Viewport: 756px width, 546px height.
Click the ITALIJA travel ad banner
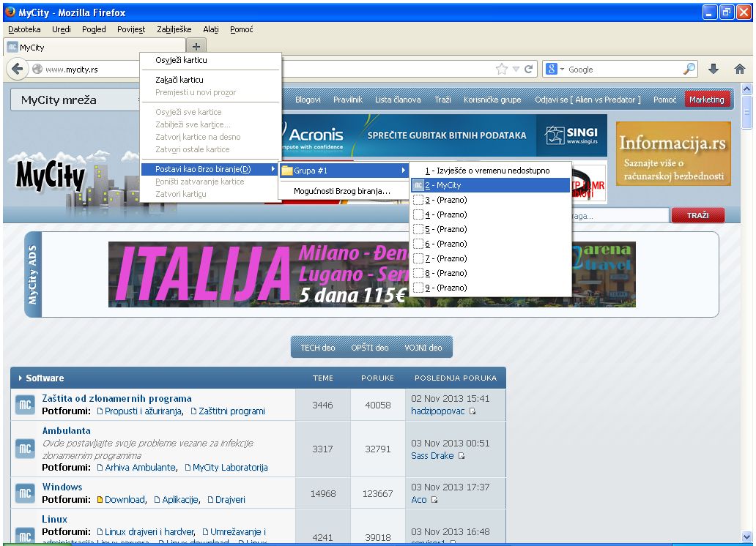[371, 274]
